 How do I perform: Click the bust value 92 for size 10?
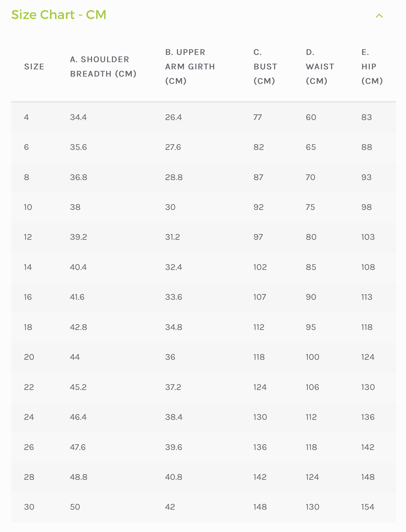pyautogui.click(x=258, y=207)
